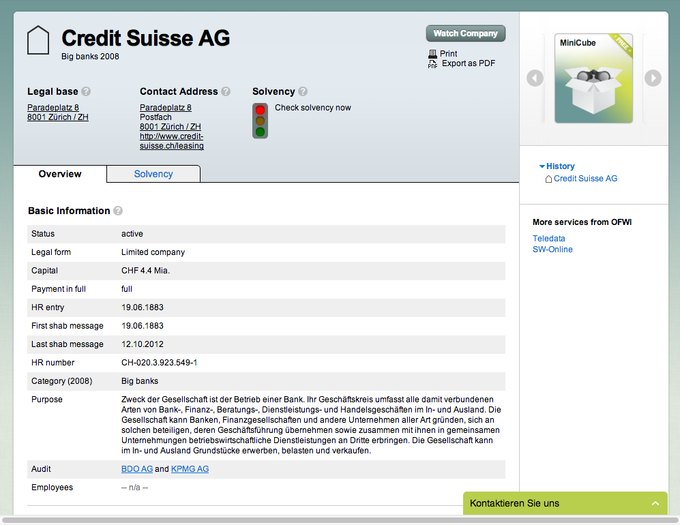Click the PDF export icon
The width and height of the screenshot is (680, 525).
tap(432, 64)
